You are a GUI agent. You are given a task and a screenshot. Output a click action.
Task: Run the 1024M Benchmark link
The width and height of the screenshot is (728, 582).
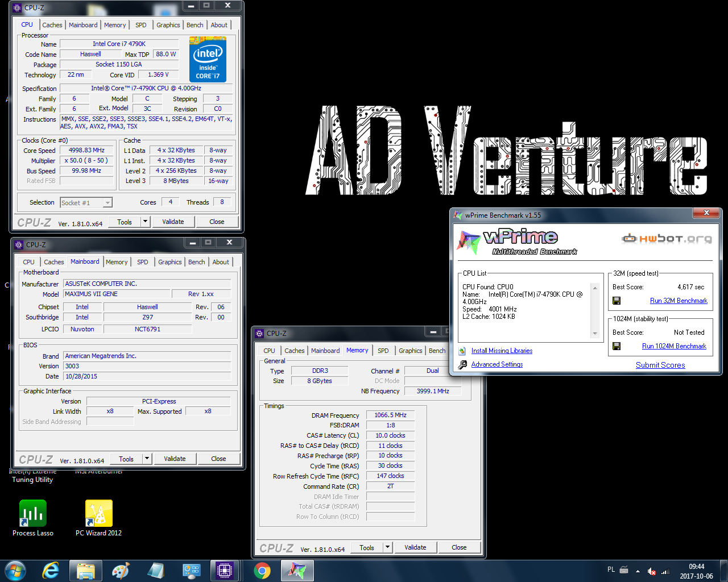pos(674,346)
